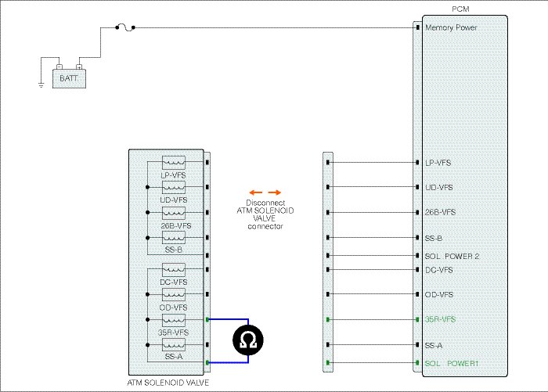This screenshot has height=392, width=548.
Task: Click SS-A label in solenoid valve block
Action: click(174, 357)
